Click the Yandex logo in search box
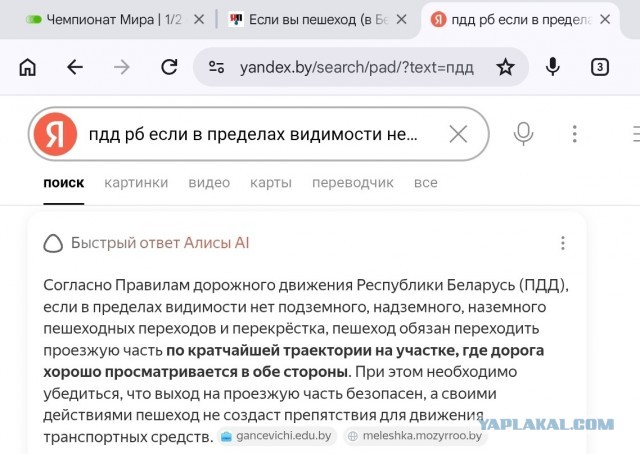This screenshot has width=640, height=454. pos(55,134)
